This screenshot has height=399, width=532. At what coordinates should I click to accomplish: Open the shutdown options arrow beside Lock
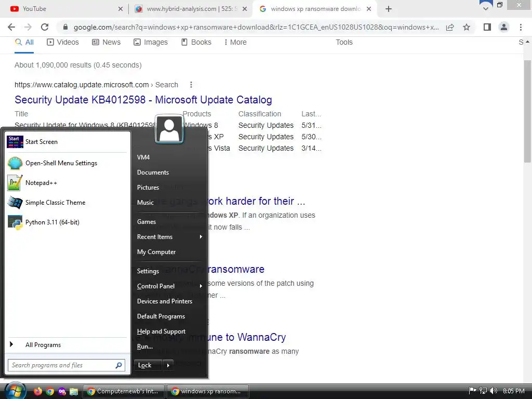coord(168,365)
